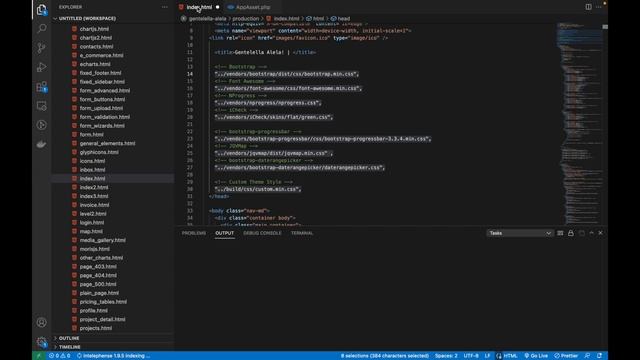
Task: Expand the Timeline section
Action: (x=70, y=347)
